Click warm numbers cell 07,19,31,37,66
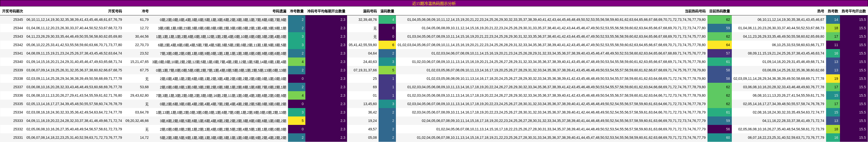Image resolution: width=868 pixels, height=142 pixels. click(365, 70)
